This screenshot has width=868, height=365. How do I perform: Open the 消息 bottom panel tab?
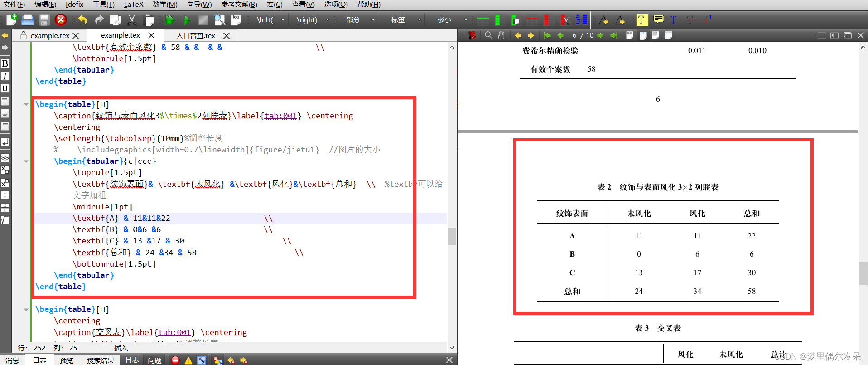(x=12, y=360)
